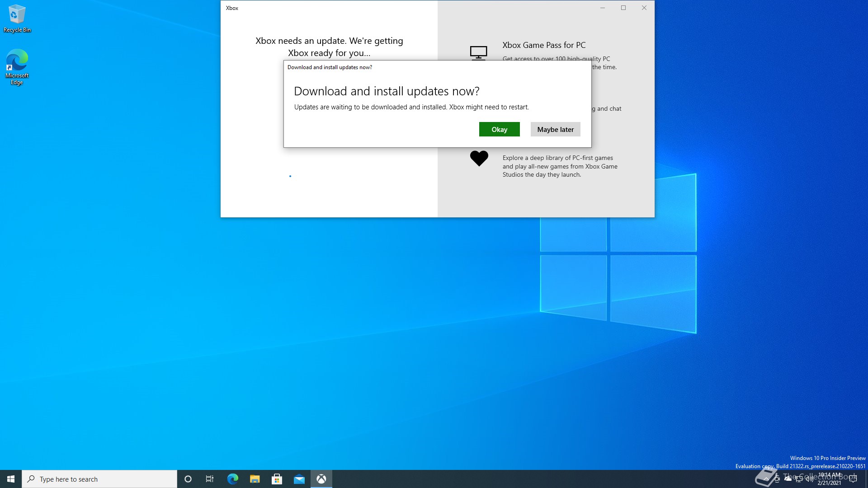Image resolution: width=868 pixels, height=488 pixels.
Task: Click 'Explore a deep library' description text
Action: pyautogui.click(x=560, y=166)
